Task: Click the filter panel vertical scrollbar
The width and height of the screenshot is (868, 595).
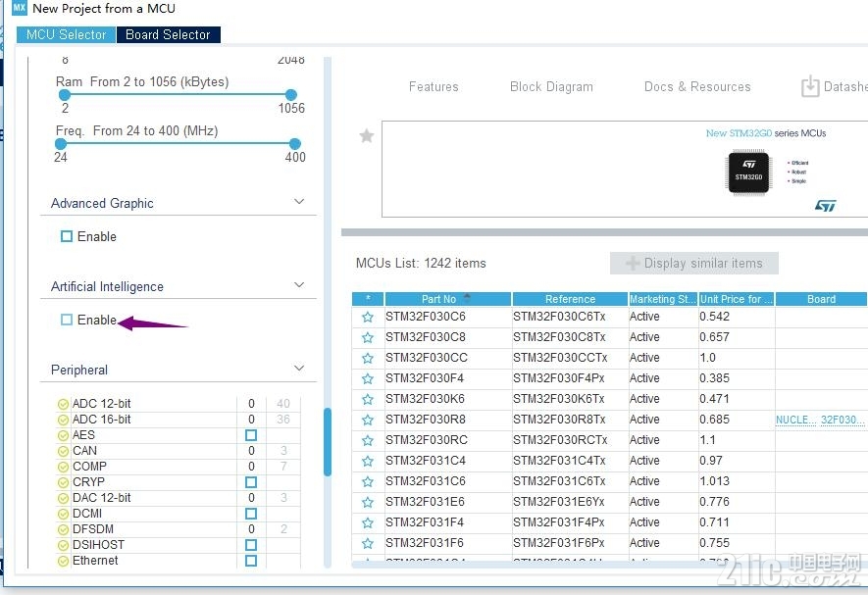Action: pos(328,442)
